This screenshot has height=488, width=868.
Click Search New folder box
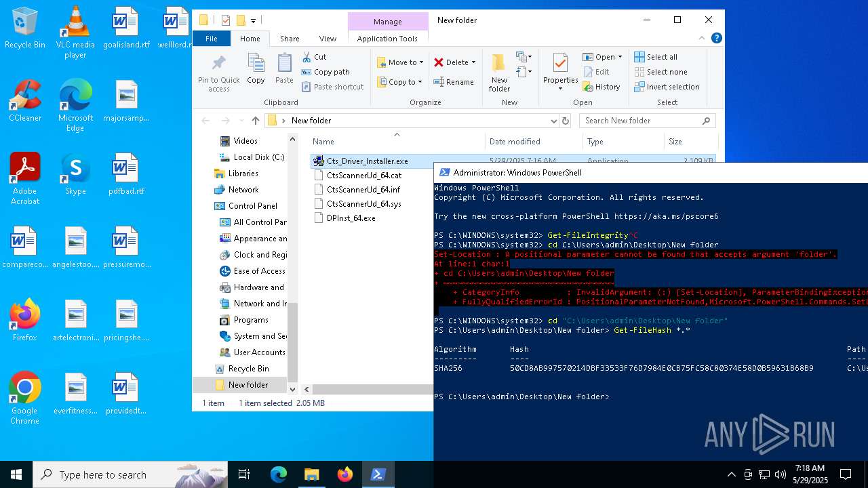click(647, 121)
